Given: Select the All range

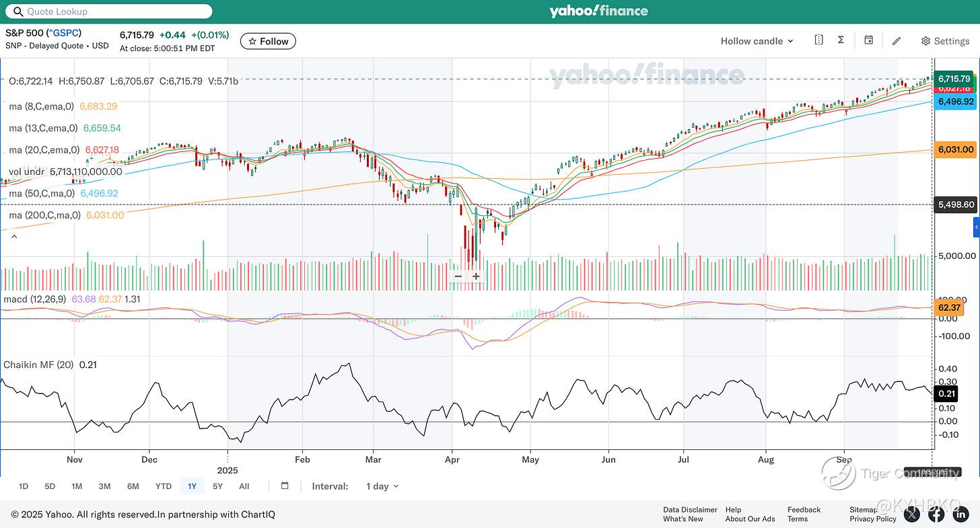Looking at the screenshot, I should click(x=244, y=486).
